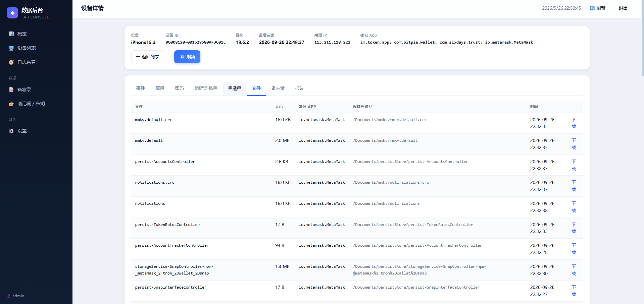Click the 文件 column header
The height and width of the screenshot is (304, 644).
coord(139,107)
